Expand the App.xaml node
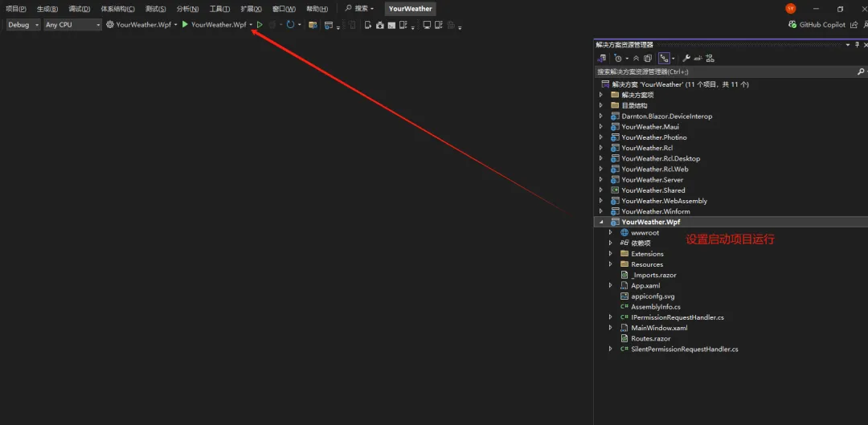Viewport: 868px width, 425px height. pyautogui.click(x=611, y=285)
